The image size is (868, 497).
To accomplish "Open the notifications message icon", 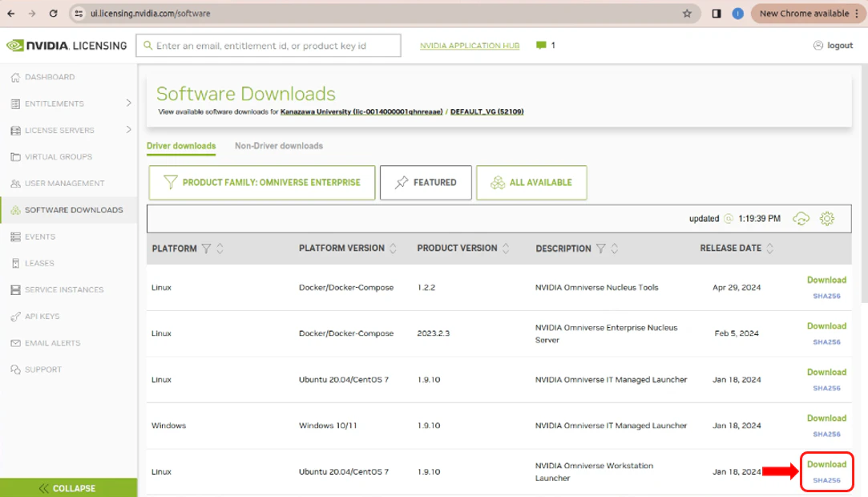I will (x=541, y=46).
